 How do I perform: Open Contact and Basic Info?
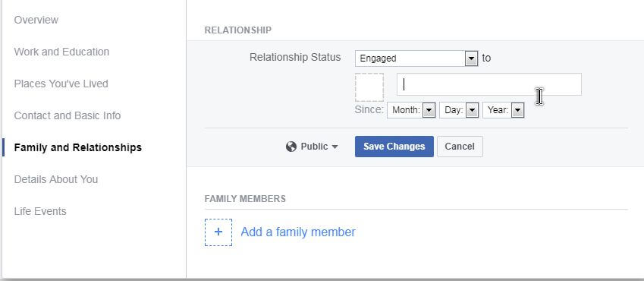pyautogui.click(x=68, y=115)
